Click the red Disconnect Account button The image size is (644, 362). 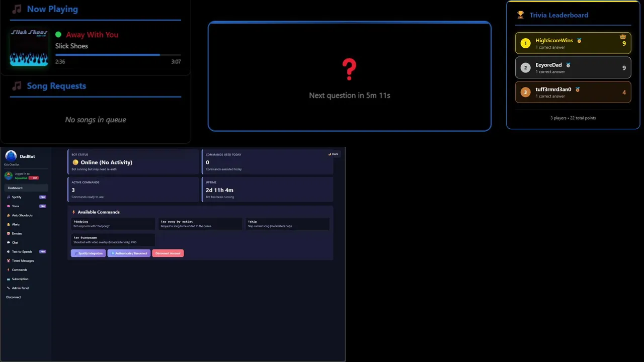(x=168, y=253)
